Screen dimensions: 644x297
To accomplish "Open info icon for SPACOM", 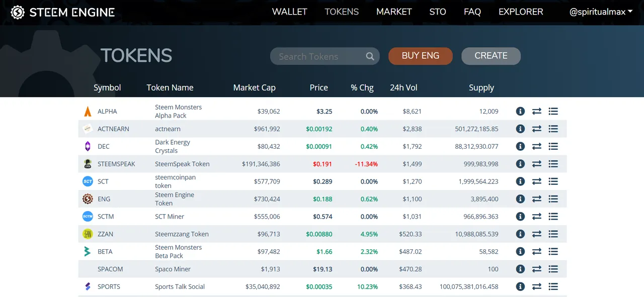I will pyautogui.click(x=520, y=269).
